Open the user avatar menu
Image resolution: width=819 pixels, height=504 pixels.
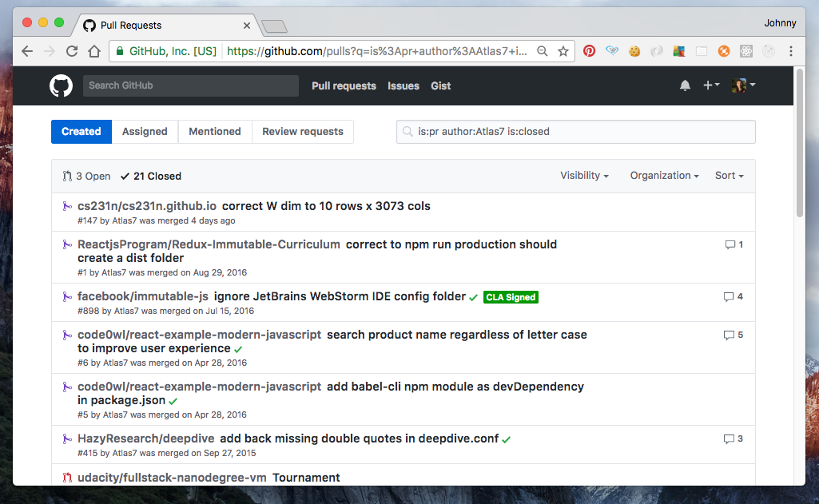743,85
